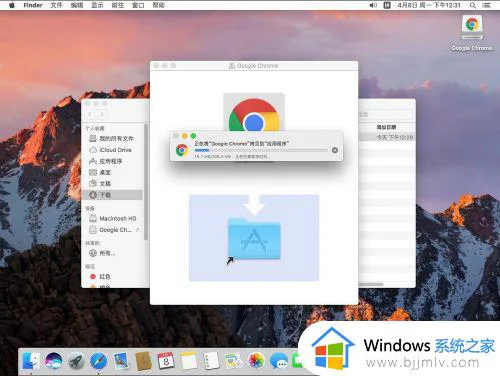Click the date and time in menu bar
This screenshot has width=500, height=376.
(x=429, y=5)
